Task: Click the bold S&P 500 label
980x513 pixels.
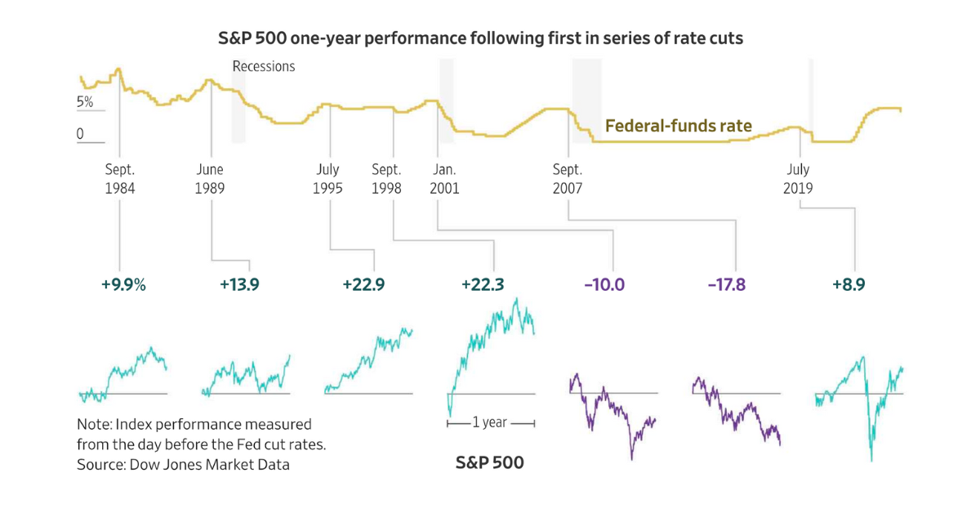Action: [x=489, y=462]
